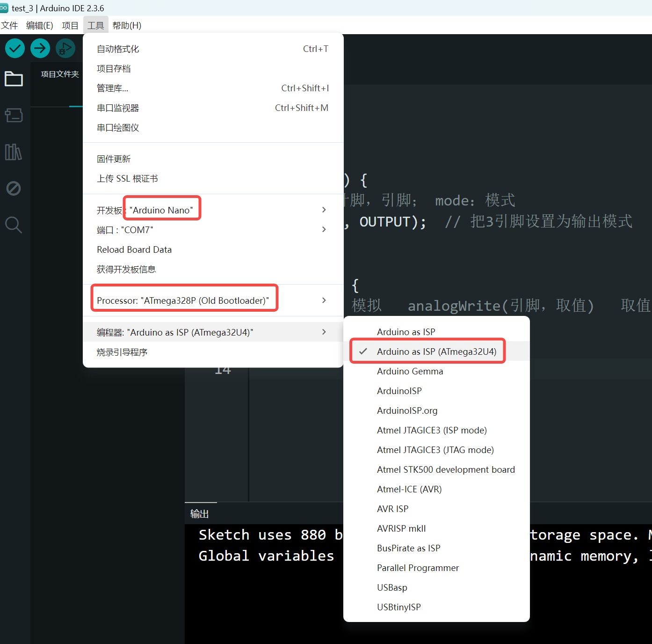Screen dimensions: 652x644
Task: Expand the Processor ATmega328P submenu
Action: pos(213,300)
